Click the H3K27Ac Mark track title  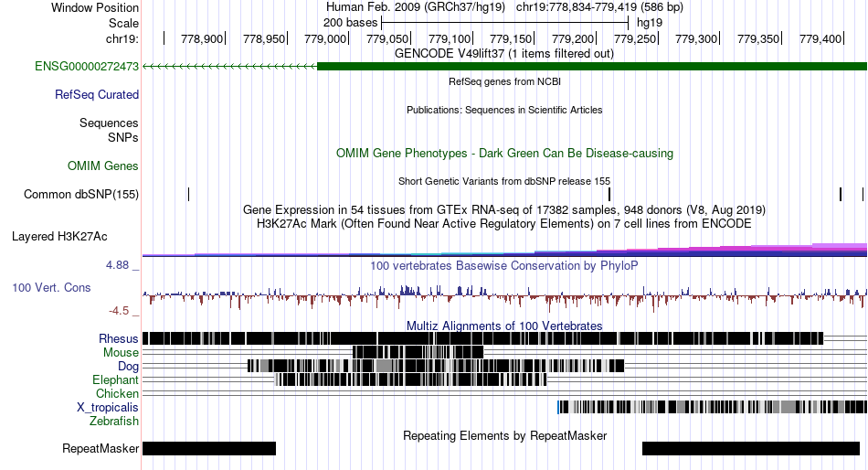[504, 224]
